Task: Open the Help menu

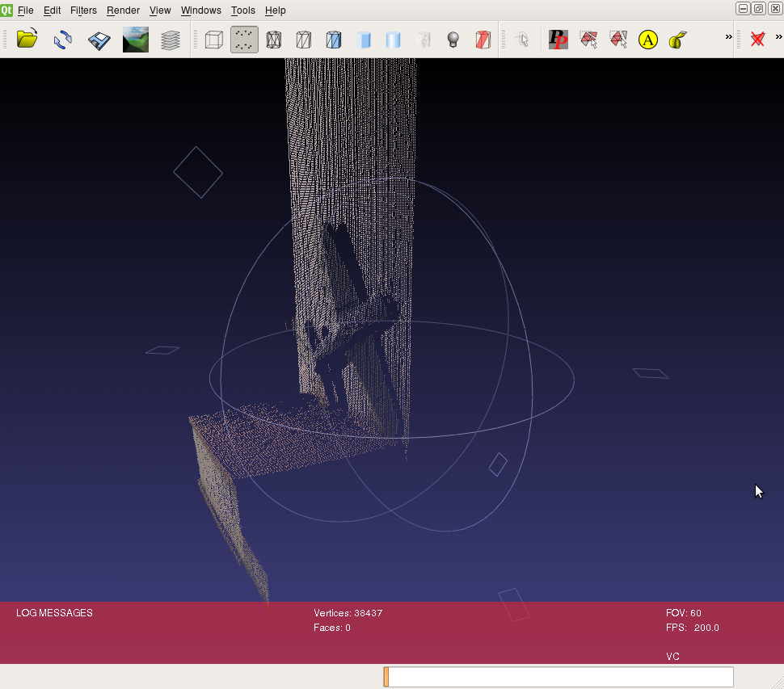Action: tap(276, 11)
